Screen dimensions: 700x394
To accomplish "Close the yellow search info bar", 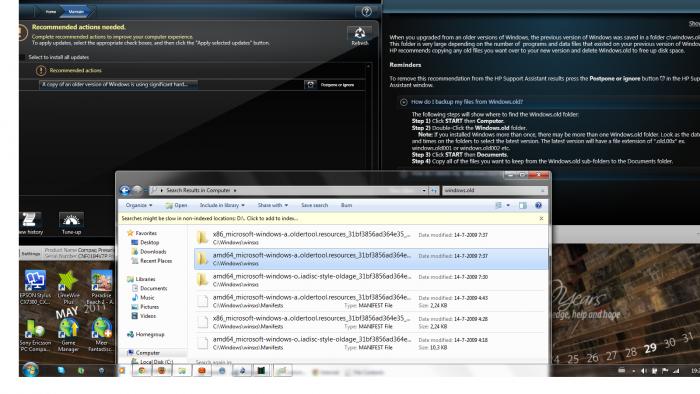I will pyautogui.click(x=542, y=219).
